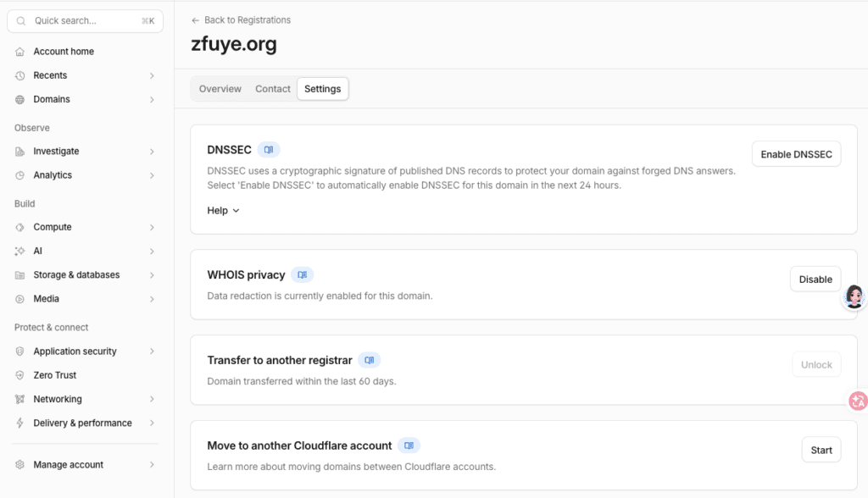Open the WHOIS privacy documentation icon
This screenshot has height=498, width=868.
click(303, 275)
